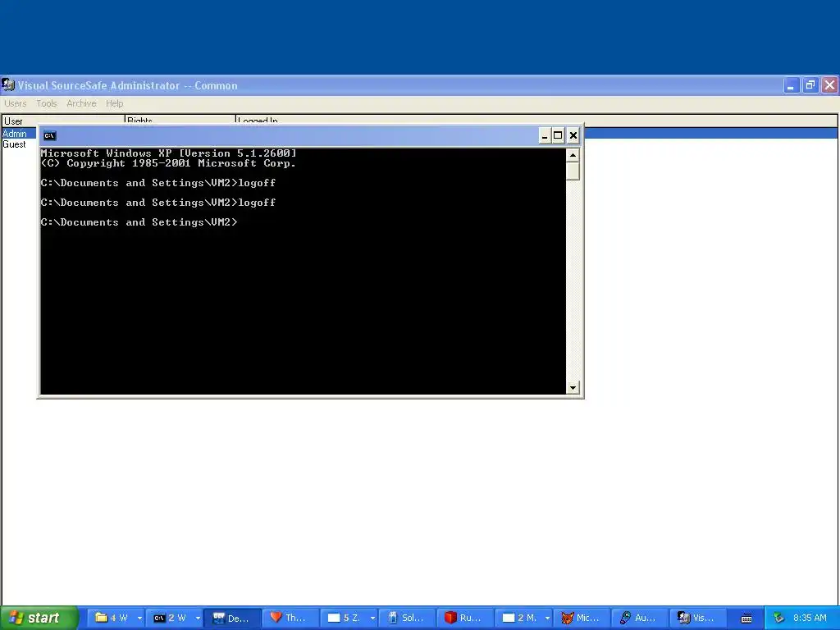The image size is (840, 630).
Task: Open the Tools menu
Action: click(47, 103)
